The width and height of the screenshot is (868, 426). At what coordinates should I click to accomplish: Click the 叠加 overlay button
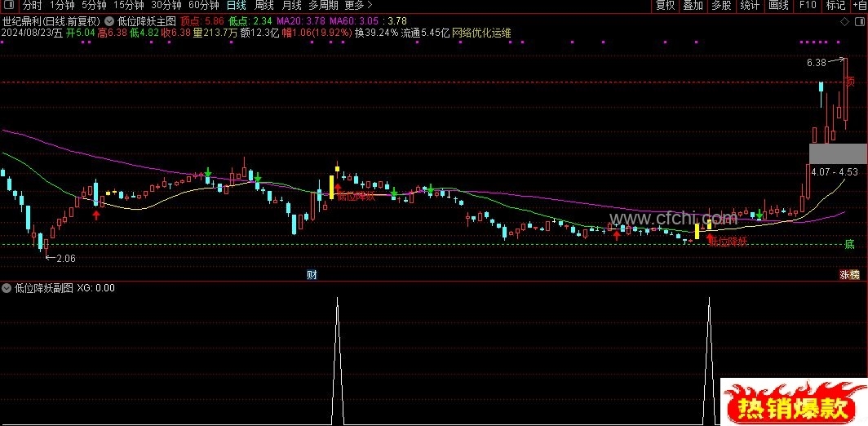click(693, 6)
